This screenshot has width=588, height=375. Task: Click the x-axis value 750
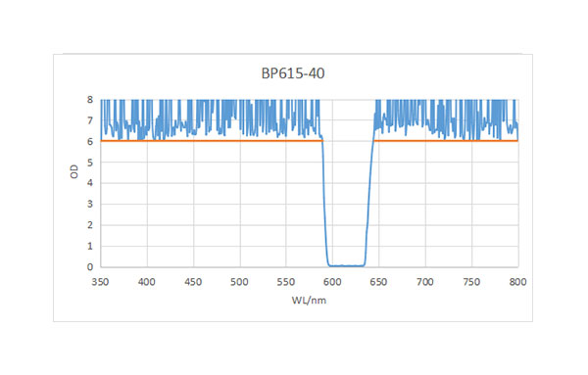pyautogui.click(x=471, y=282)
